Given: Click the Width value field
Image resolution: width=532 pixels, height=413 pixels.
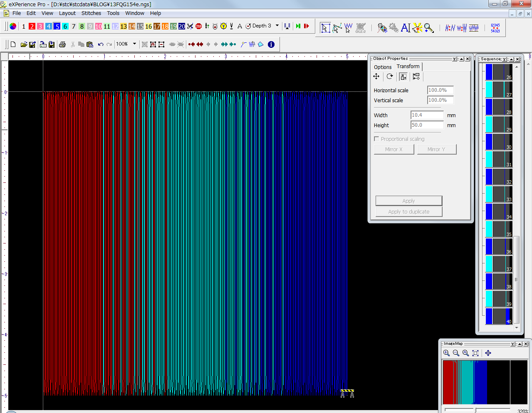Looking at the screenshot, I should [427, 115].
